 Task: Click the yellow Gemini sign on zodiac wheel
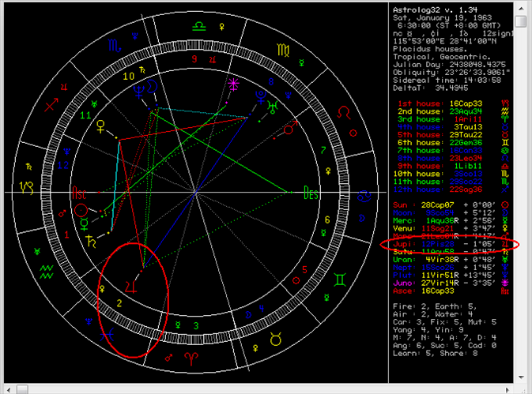[339, 279]
